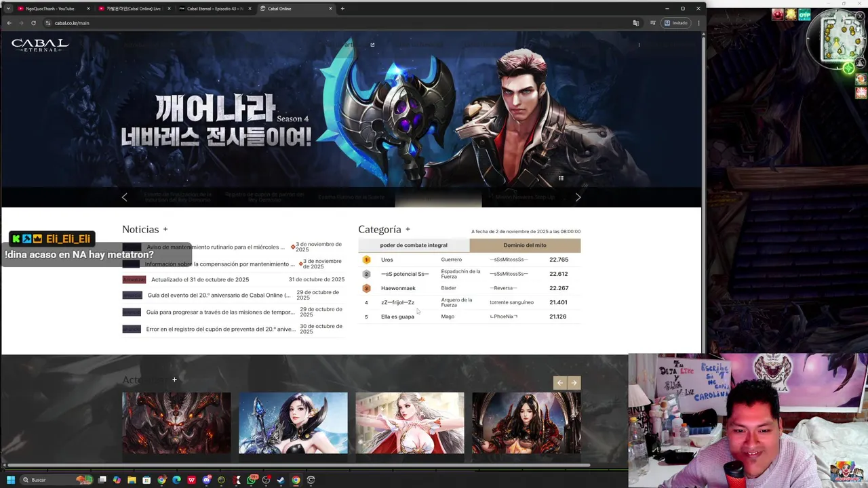The image size is (868, 488).
Task: Open a new browser tab
Action: coord(342,9)
